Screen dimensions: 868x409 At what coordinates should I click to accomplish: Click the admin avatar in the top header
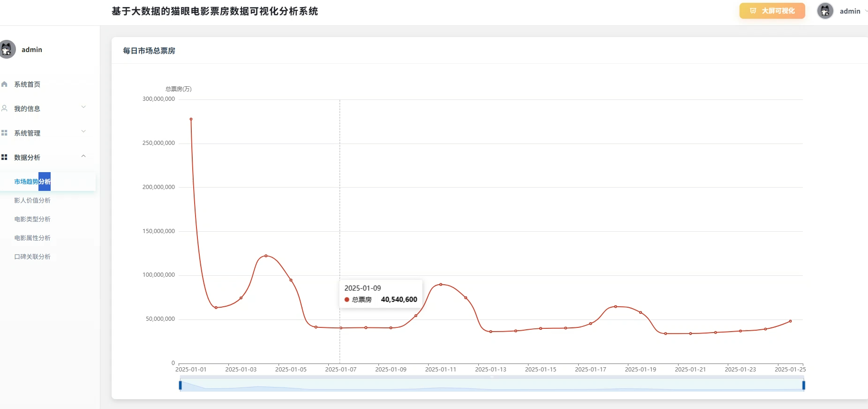click(825, 11)
